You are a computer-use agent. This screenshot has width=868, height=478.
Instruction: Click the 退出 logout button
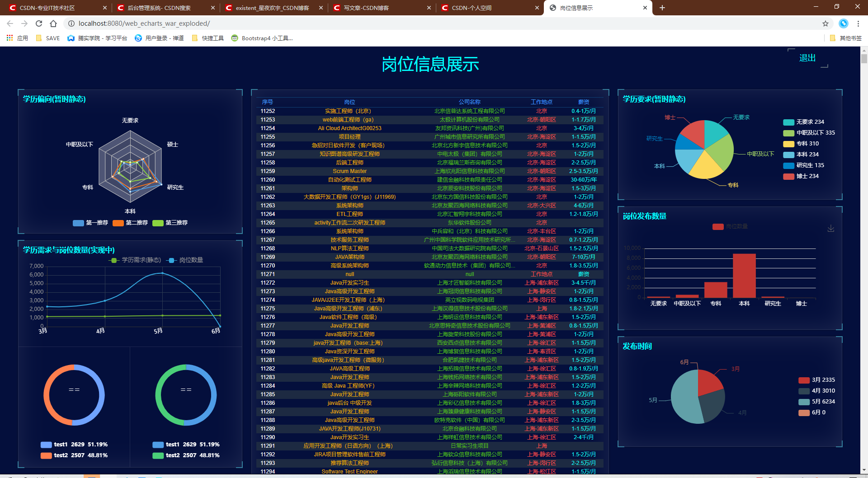coord(807,58)
